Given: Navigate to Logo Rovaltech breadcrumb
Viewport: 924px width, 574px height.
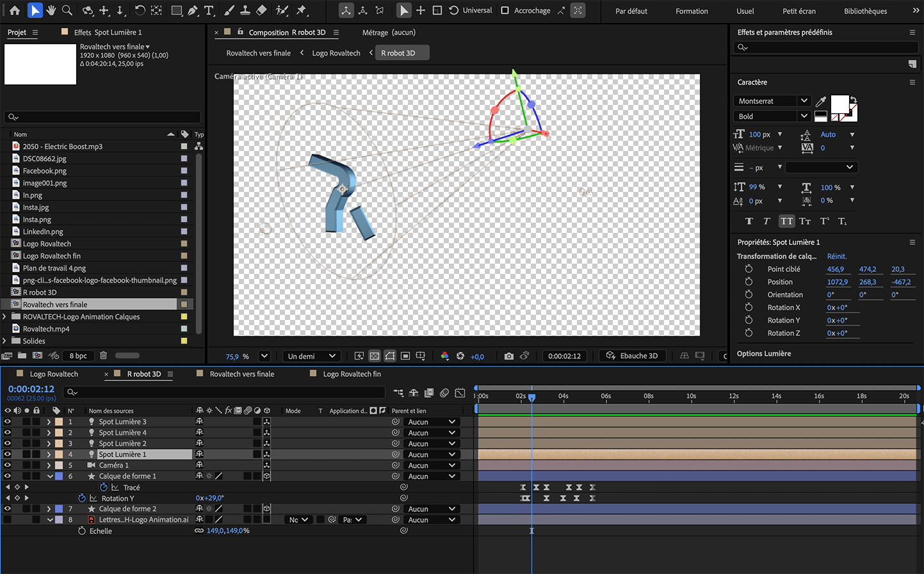Looking at the screenshot, I should [336, 53].
